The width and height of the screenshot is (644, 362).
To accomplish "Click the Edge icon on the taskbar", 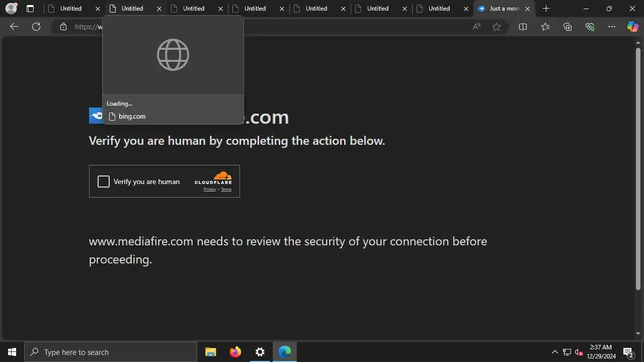I will (x=285, y=352).
